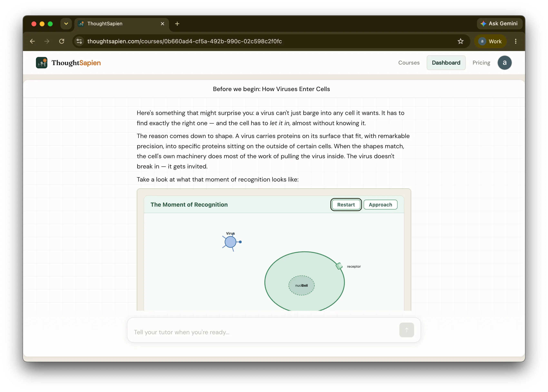Click the ThoughtSapien logo icon
Screen dimensions: 548x392
41,63
